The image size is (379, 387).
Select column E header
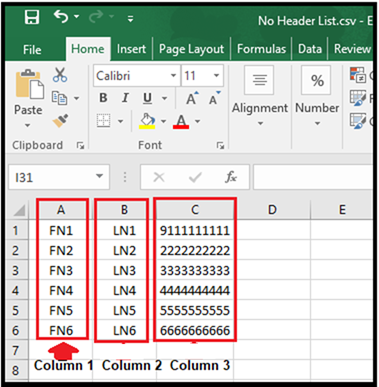coord(342,210)
